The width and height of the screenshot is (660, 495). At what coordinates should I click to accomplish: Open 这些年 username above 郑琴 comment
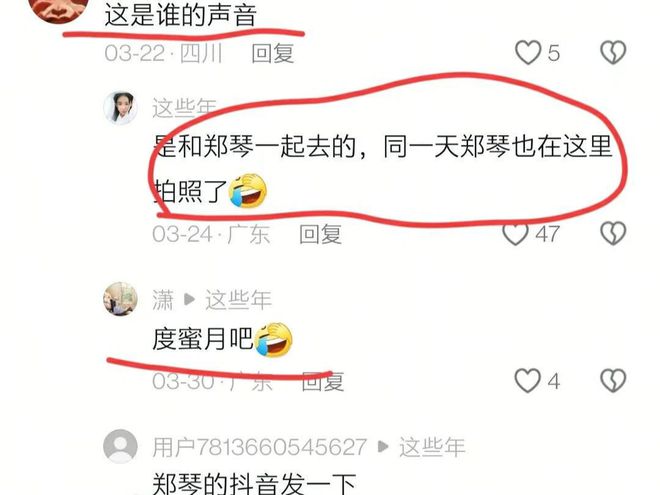coord(184,108)
